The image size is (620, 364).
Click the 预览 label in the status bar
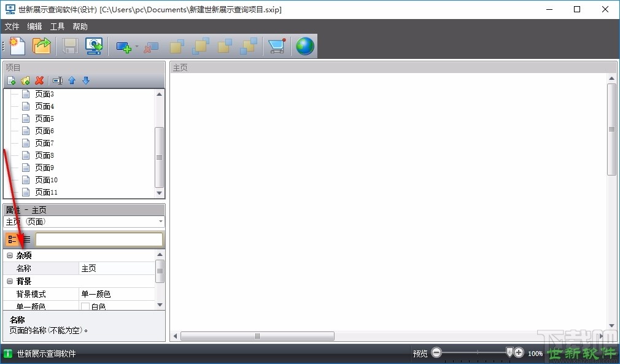420,354
